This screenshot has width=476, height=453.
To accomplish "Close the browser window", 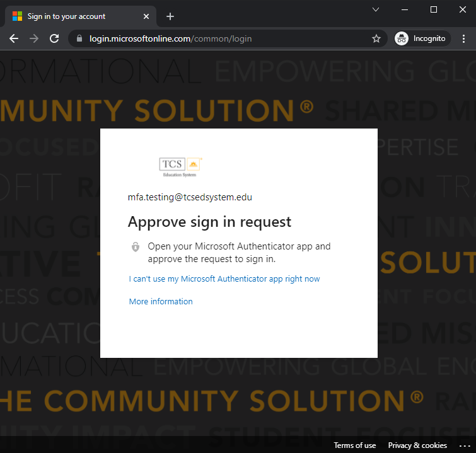I will coord(462,9).
